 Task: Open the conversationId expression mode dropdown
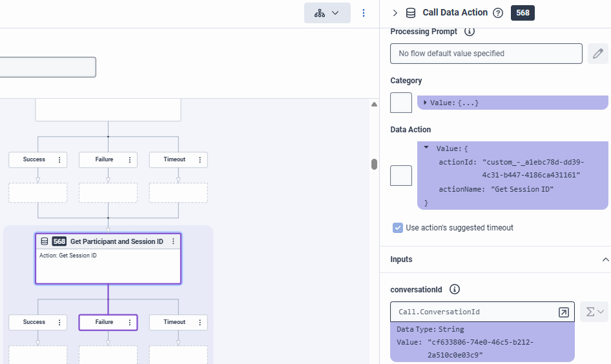pyautogui.click(x=594, y=312)
